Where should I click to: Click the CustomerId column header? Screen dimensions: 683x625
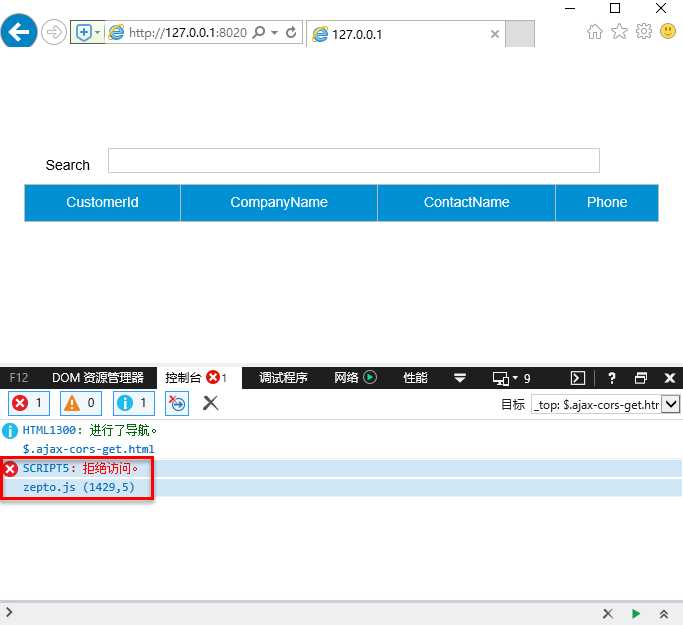coord(102,203)
